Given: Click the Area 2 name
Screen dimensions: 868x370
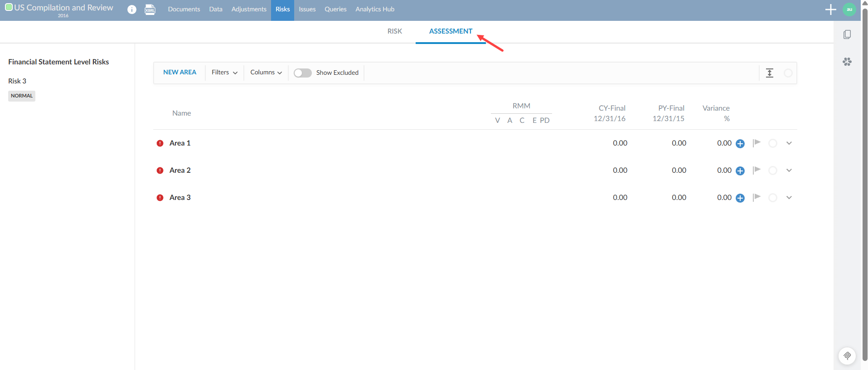Looking at the screenshot, I should point(180,170).
